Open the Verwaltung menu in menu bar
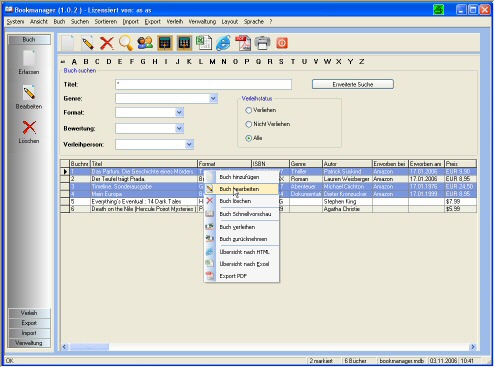The height and width of the screenshot is (367, 495). [202, 22]
